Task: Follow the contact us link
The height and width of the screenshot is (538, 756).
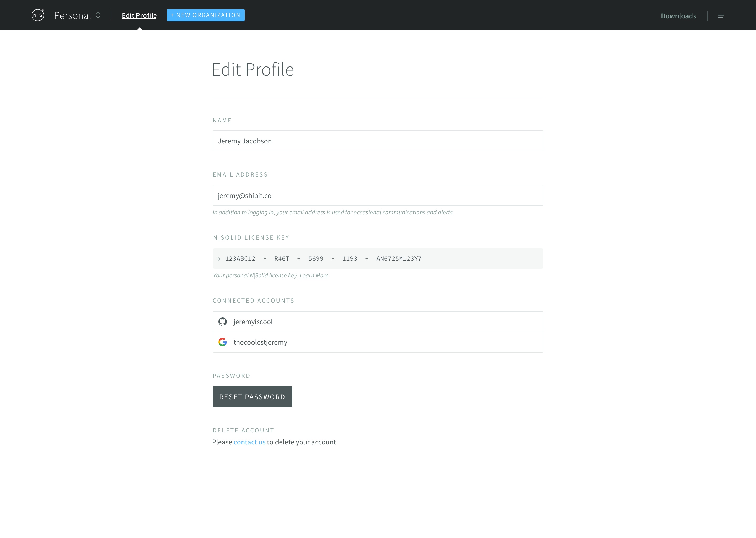Action: 249,442
